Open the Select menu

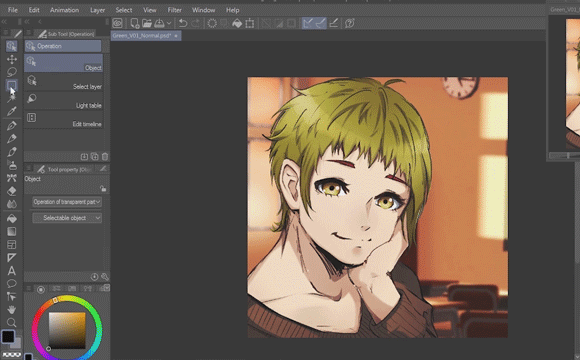click(124, 10)
